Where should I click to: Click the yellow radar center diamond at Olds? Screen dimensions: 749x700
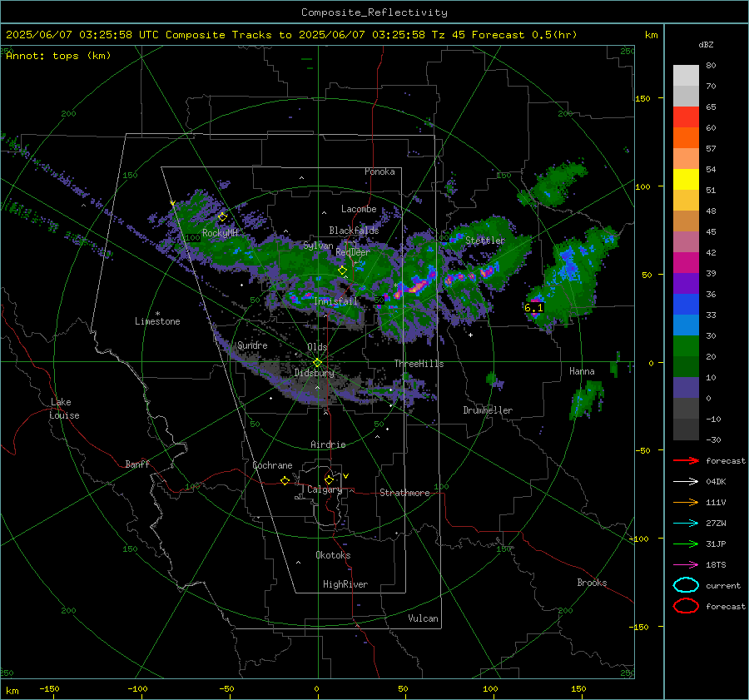(x=317, y=363)
